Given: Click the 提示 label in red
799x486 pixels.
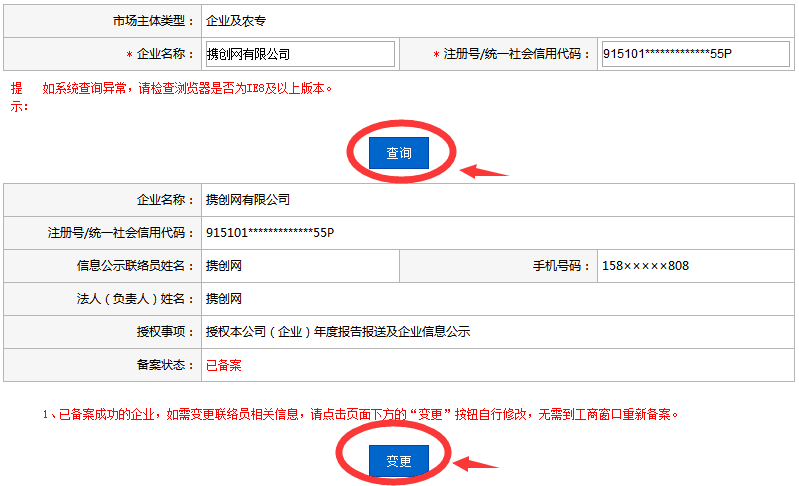Looking at the screenshot, I should tap(18, 97).
